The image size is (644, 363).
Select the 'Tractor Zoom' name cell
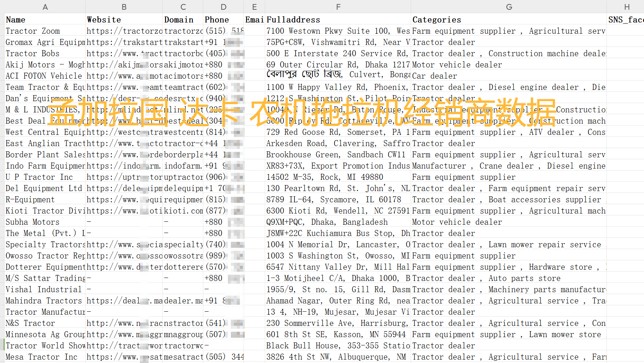(45, 31)
